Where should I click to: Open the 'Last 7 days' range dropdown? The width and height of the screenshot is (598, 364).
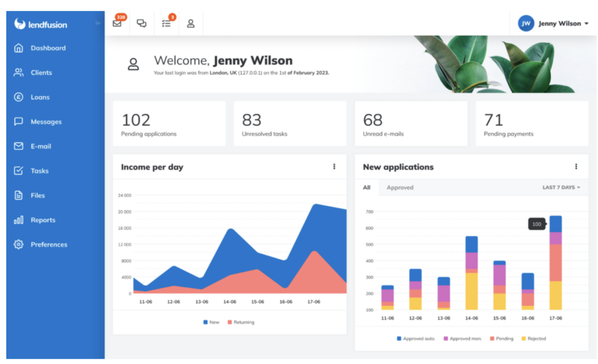click(x=561, y=187)
